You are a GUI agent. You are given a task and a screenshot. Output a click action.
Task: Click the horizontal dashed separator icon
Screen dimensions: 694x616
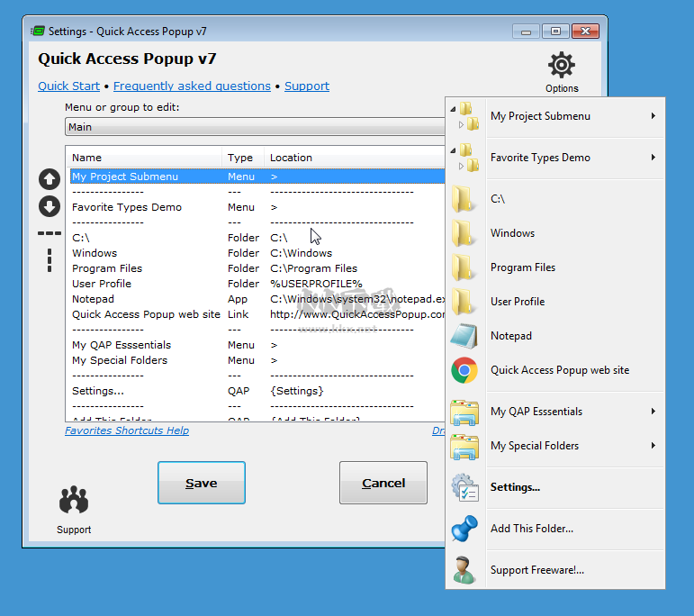(50, 234)
